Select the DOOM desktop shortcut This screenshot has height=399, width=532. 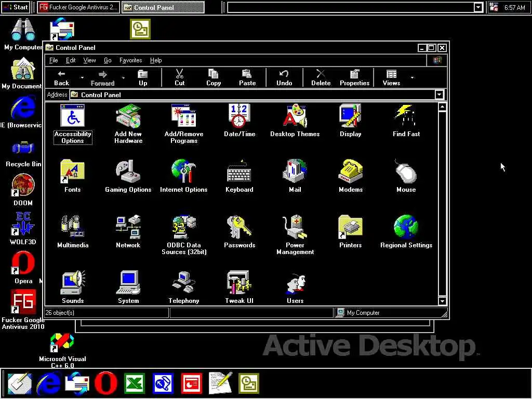point(23,190)
